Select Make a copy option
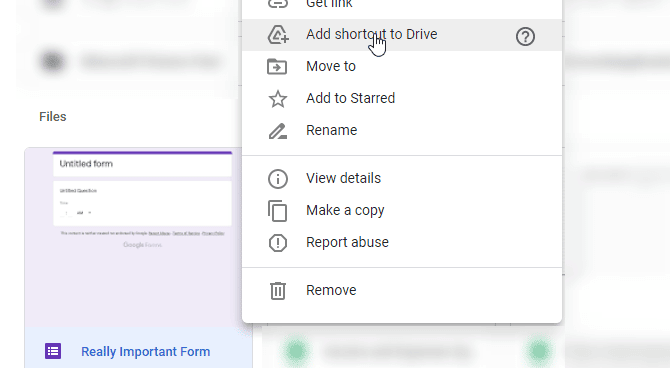 tap(402, 210)
